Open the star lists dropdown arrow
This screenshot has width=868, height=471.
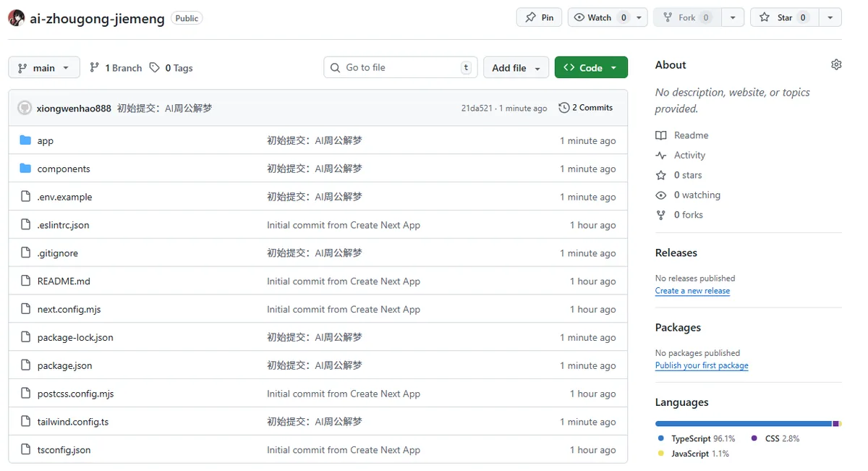(x=830, y=17)
